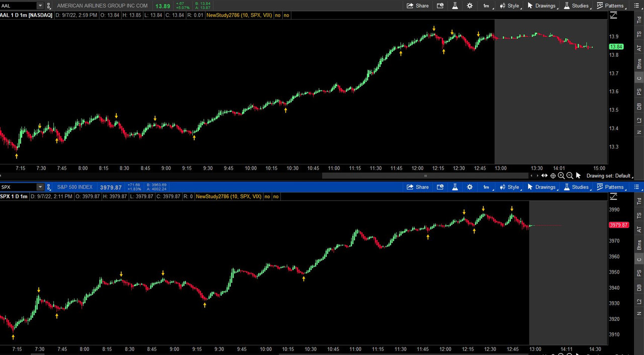Open the Style menu in SPX chart toolbar

point(509,187)
